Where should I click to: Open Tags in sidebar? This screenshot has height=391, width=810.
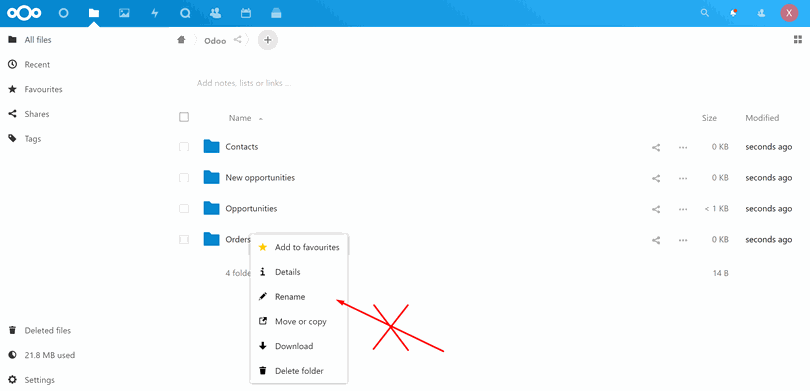(x=33, y=139)
